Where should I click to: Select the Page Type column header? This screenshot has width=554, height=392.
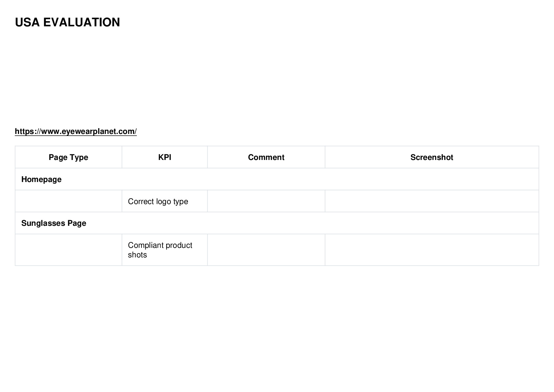pyautogui.click(x=68, y=157)
